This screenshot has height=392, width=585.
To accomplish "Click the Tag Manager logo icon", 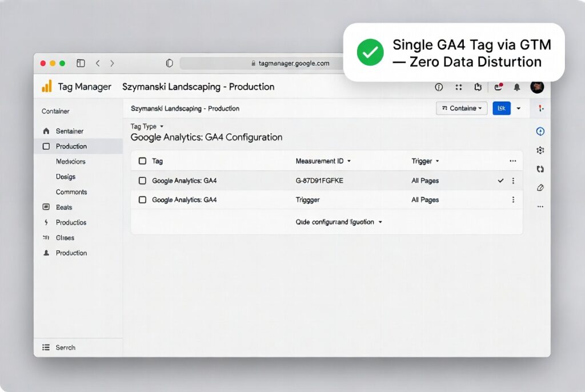I will point(47,86).
